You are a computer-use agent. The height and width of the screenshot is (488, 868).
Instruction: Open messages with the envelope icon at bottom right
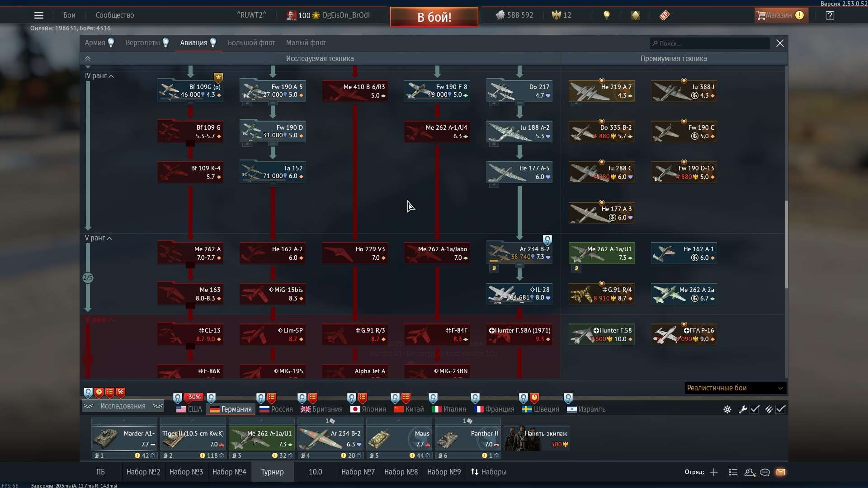point(782,472)
